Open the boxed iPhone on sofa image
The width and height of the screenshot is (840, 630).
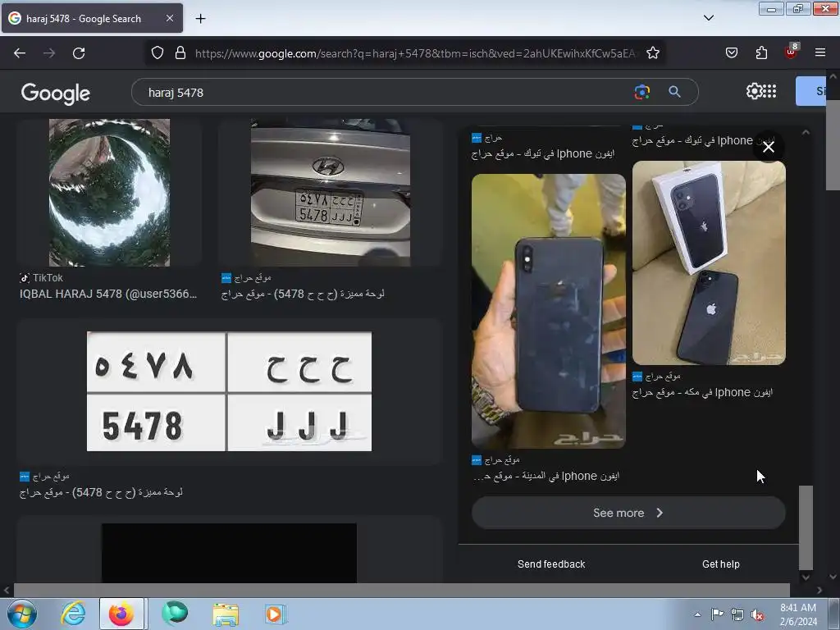[709, 262]
